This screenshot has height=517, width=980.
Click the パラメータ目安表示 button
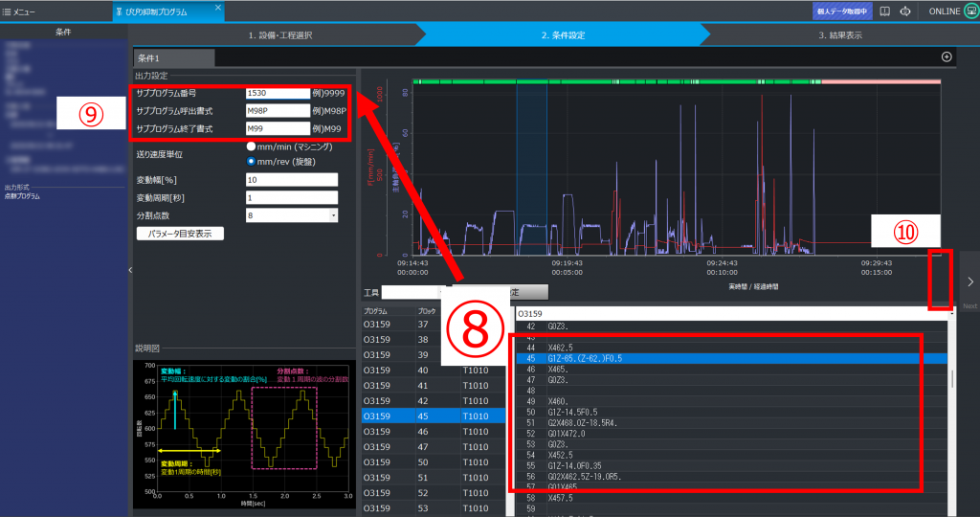[180, 234]
